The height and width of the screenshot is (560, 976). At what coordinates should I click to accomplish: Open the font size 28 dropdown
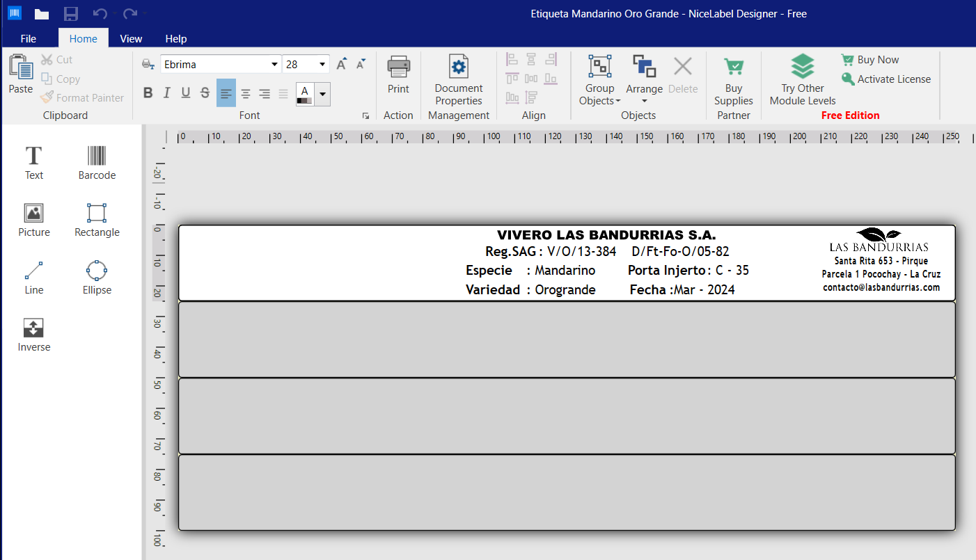pyautogui.click(x=322, y=65)
